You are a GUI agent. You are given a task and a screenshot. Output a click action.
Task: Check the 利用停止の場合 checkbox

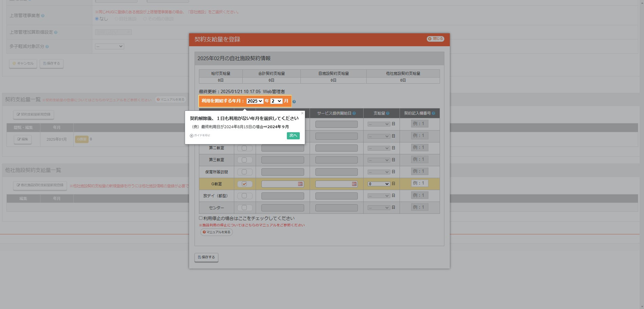pos(201,218)
